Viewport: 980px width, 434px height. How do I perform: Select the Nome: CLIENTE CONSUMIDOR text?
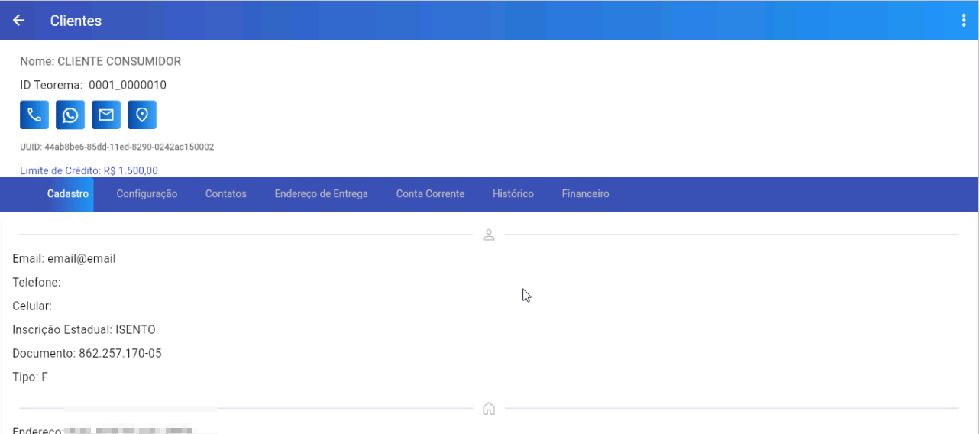click(x=101, y=61)
